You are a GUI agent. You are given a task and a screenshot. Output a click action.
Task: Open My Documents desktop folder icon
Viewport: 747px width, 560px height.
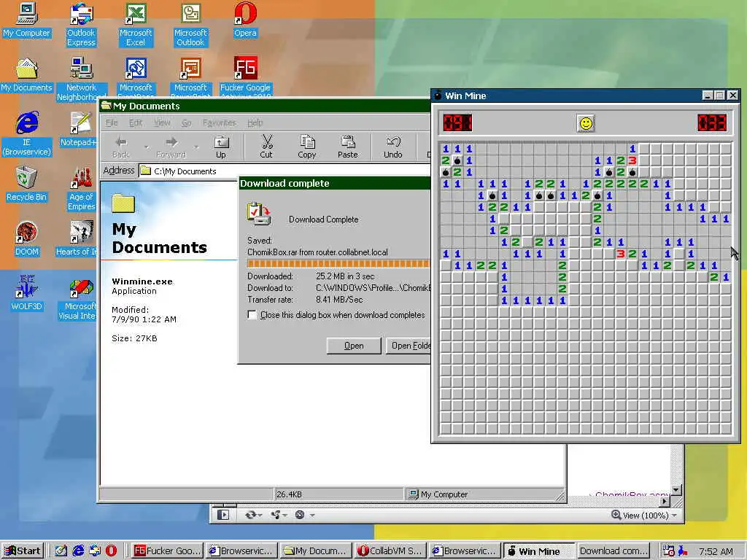(x=27, y=76)
